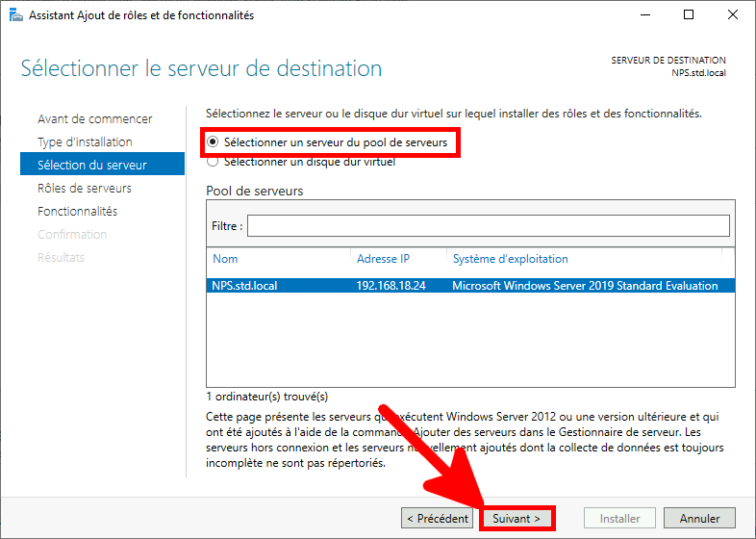Switch to 'Rôles de serveurs' step
The height and width of the screenshot is (539, 756).
pos(85,189)
